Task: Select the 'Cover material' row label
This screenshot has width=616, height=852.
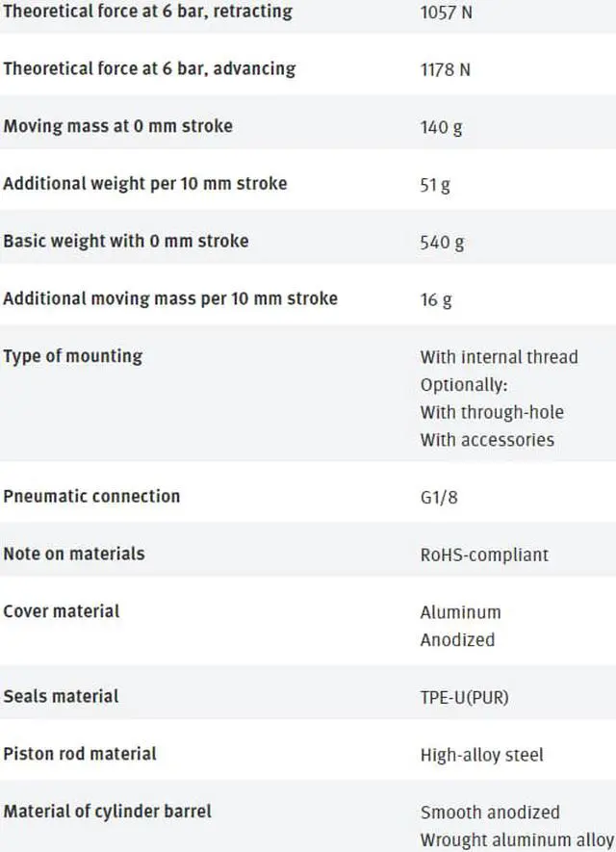Action: [x=62, y=611]
